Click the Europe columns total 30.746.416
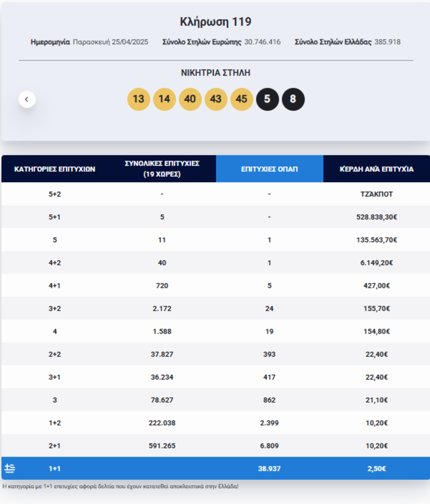The height and width of the screenshot is (504, 430). point(262,42)
